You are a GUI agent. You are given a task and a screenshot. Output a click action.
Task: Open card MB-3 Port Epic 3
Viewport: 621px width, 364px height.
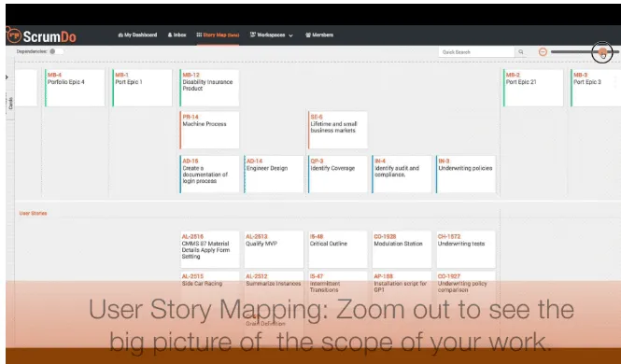click(x=596, y=88)
